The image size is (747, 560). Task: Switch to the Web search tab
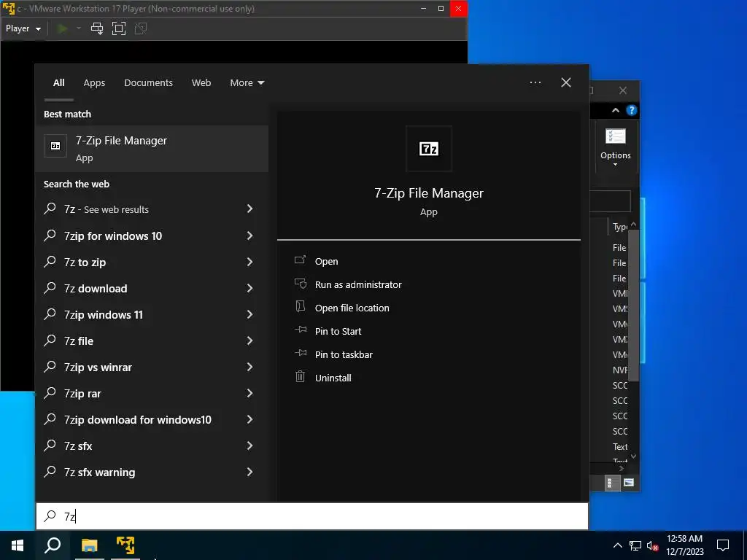201,83
